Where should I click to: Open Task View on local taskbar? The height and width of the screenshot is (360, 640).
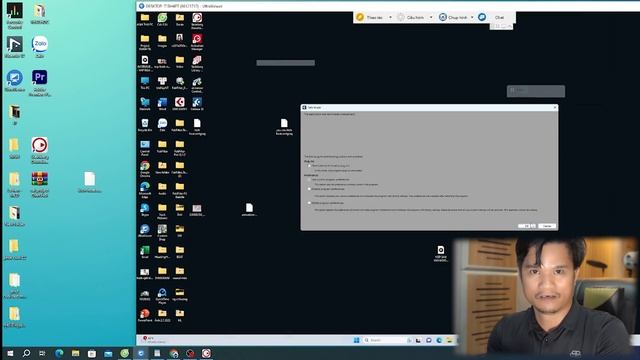(42, 353)
